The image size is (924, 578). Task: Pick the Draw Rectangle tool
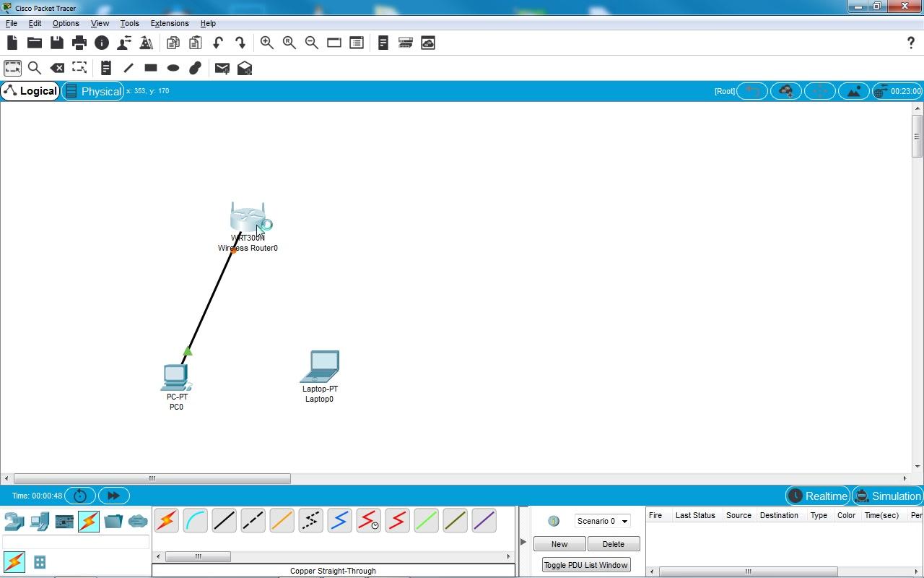pos(150,68)
